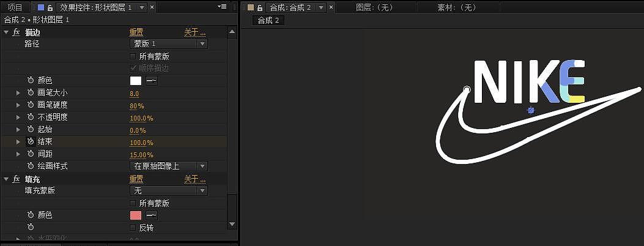Click 关于... for the 描边 effect
This screenshot has width=644, height=246.
pos(194,32)
